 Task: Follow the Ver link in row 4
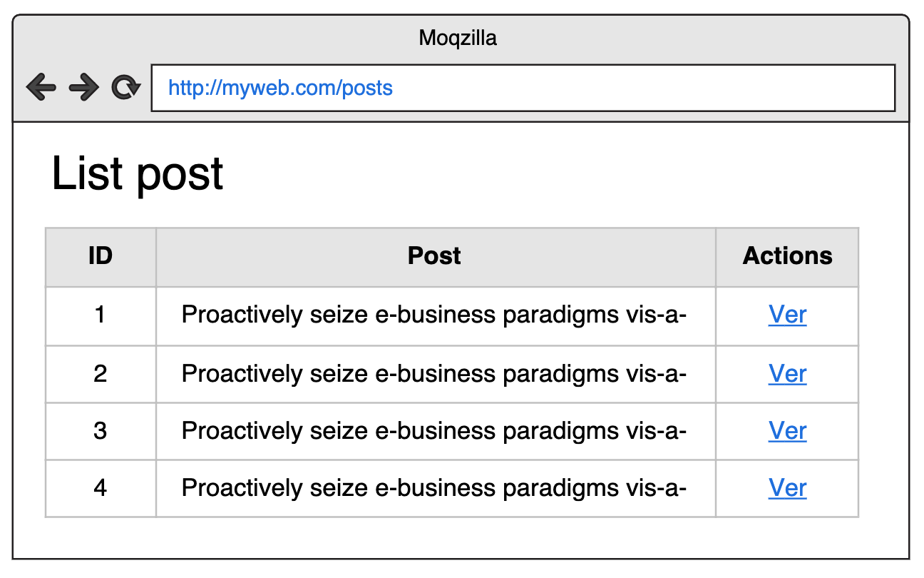787,488
